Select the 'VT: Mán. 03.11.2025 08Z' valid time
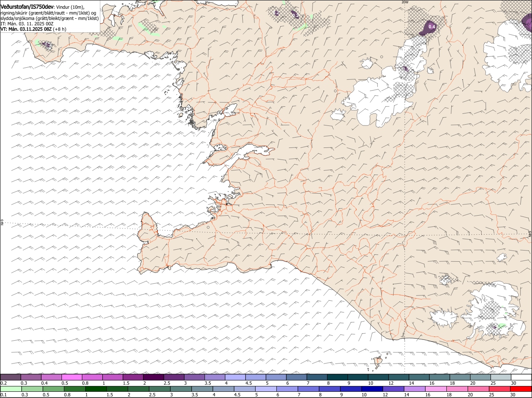The image size is (532, 398). coord(26,29)
